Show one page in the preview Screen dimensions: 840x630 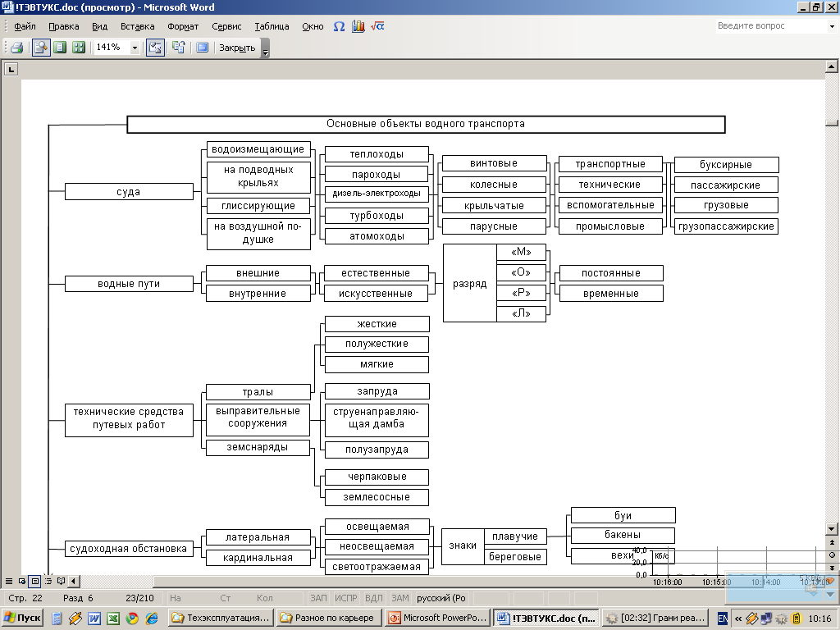[61, 48]
